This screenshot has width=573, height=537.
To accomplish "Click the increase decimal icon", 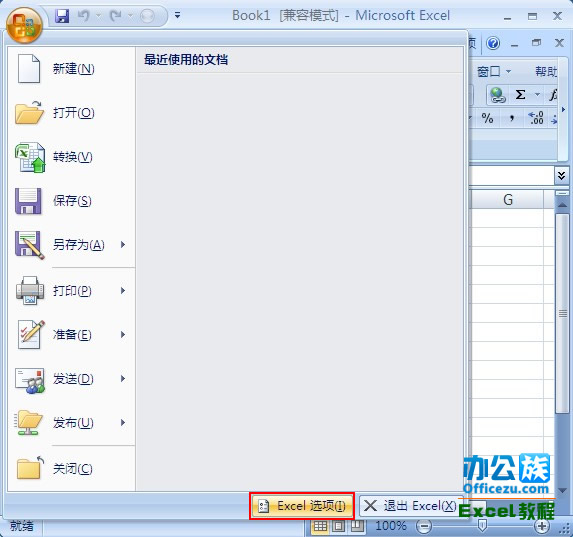I will click(536, 118).
